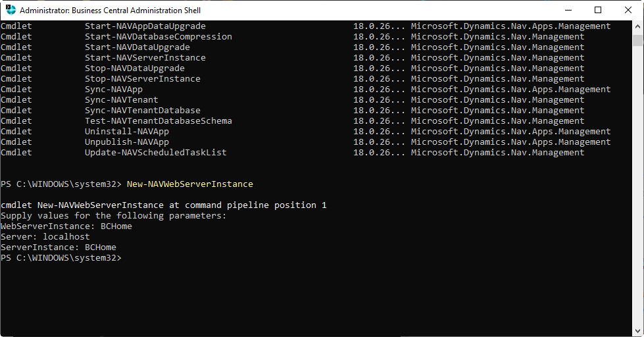644x337 pixels.
Task: Click the Uninstall-NAVApp cmdlet entry
Action: (x=126, y=132)
